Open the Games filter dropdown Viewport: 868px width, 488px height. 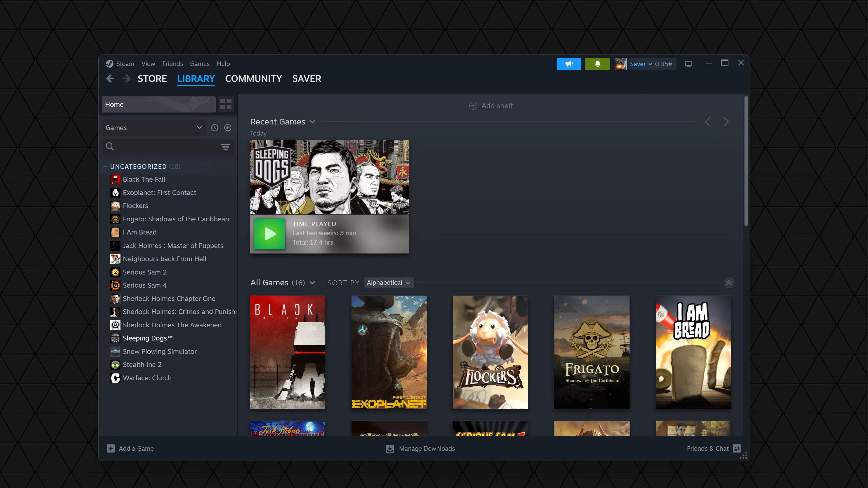(x=154, y=128)
